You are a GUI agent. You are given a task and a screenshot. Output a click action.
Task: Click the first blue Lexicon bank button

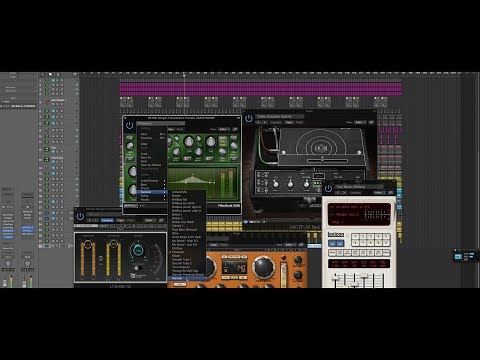point(332,244)
